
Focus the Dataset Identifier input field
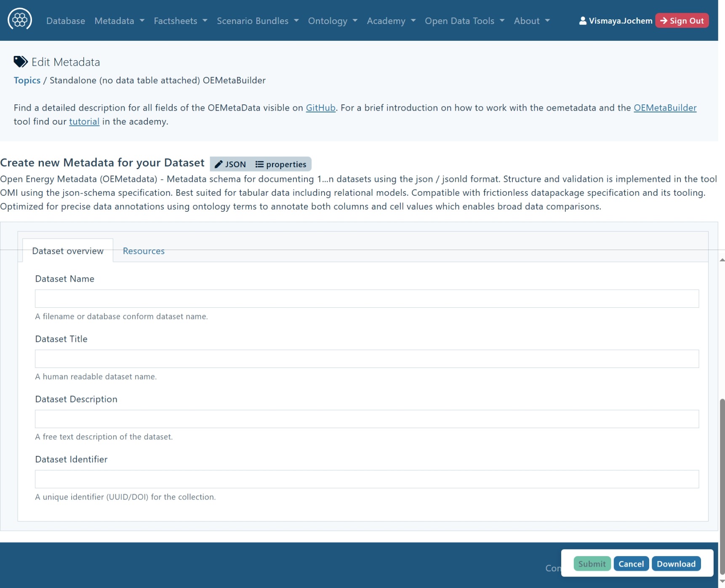[x=367, y=479]
